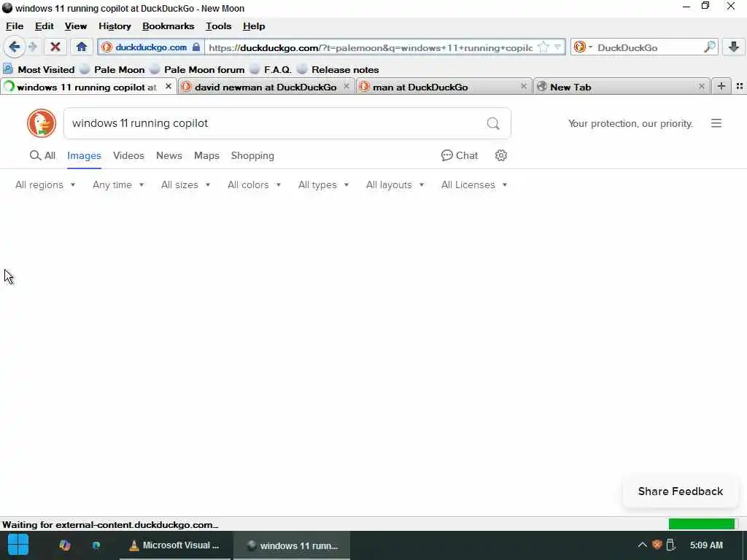Close the man at DuckDuckGo tab
The image size is (747, 560).
pos(524,86)
